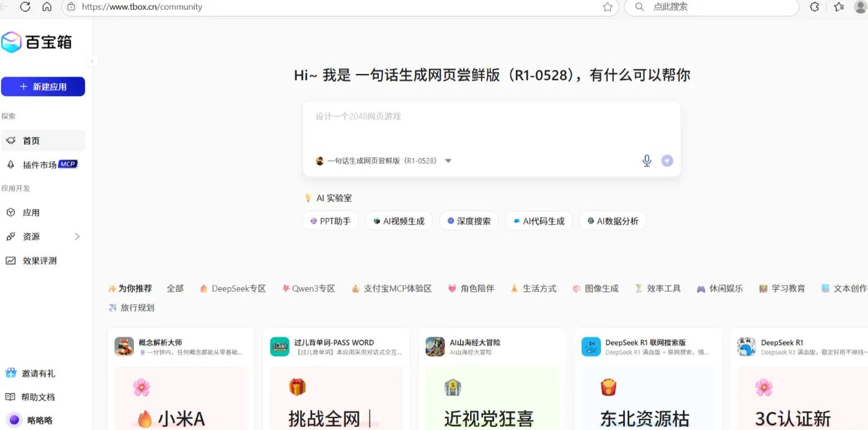Viewport: 868px width, 430px height.
Task: Click the 概念解析大师 app icon
Action: click(124, 347)
